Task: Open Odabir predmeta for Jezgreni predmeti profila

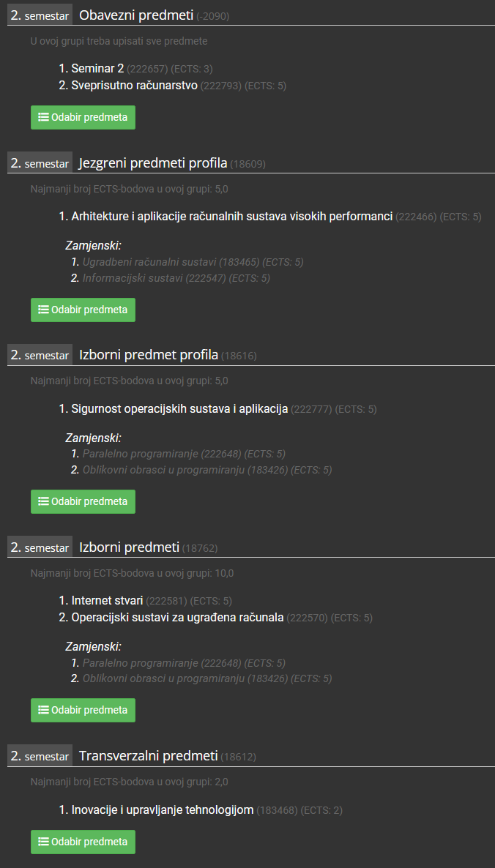Action: [83, 310]
